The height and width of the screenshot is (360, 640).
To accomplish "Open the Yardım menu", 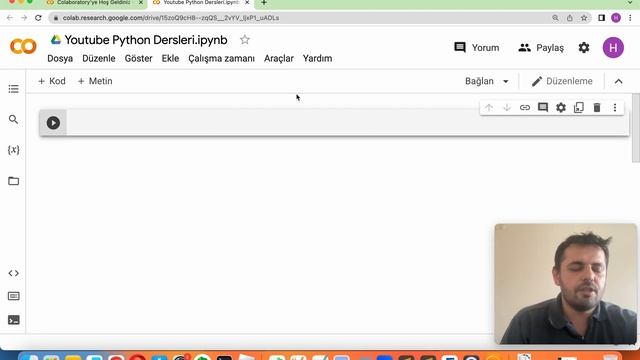I will [317, 58].
